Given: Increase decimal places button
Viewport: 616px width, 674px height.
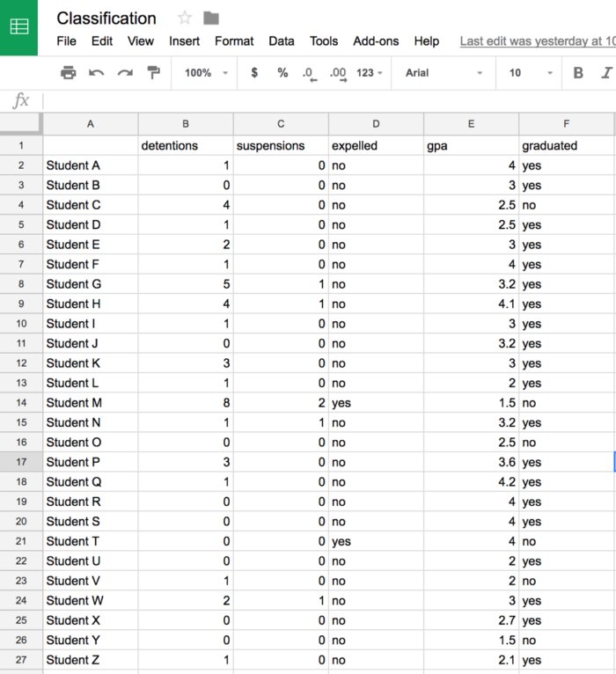Looking at the screenshot, I should pyautogui.click(x=338, y=74).
